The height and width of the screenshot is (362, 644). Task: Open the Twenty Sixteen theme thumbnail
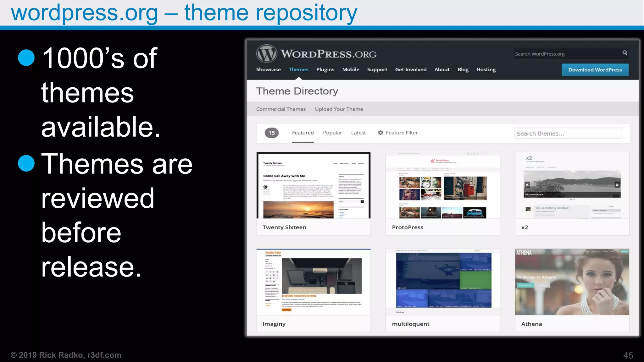(314, 185)
